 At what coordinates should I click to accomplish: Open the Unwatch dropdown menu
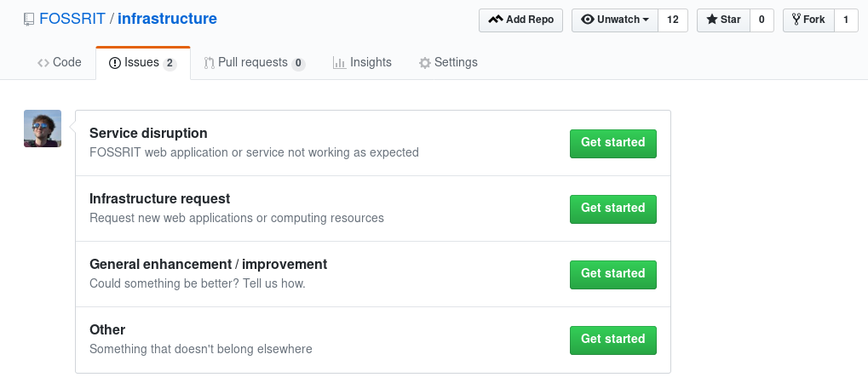pos(615,20)
